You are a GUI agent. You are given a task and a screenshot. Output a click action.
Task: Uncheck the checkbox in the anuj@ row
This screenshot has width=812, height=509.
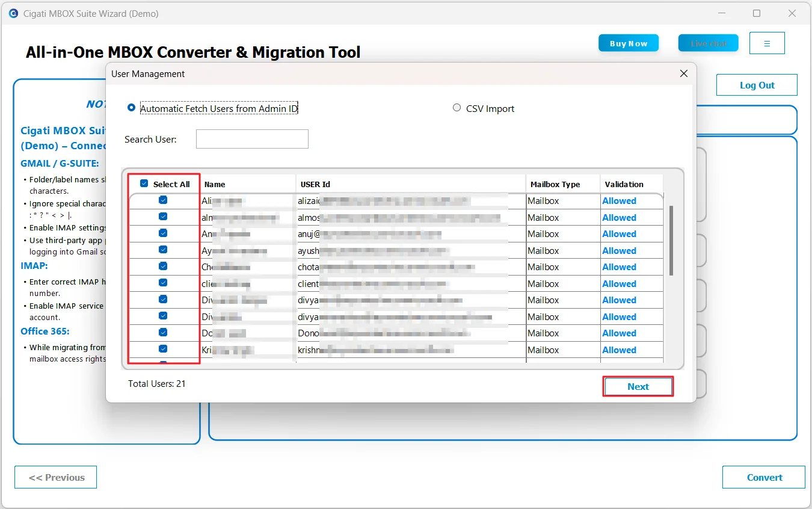(x=163, y=233)
